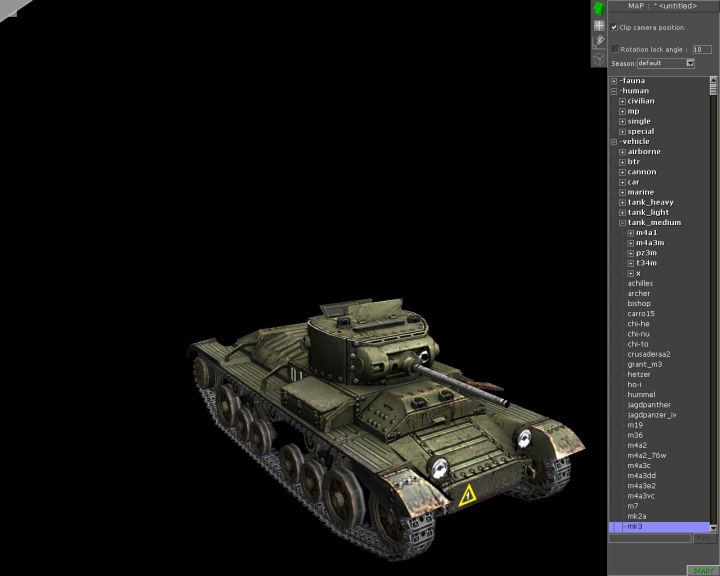Expand the m4a1 subfolder

pyautogui.click(x=630, y=233)
